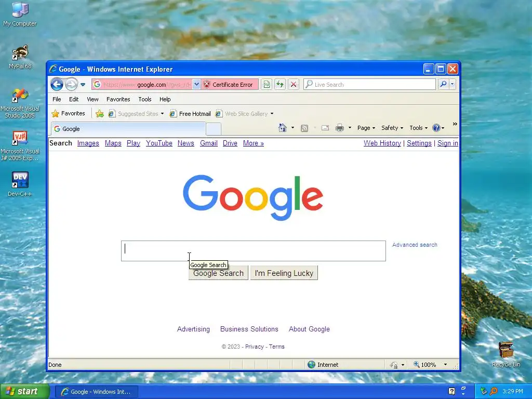
Task: Open the Tools menu in menu bar
Action: point(144,99)
